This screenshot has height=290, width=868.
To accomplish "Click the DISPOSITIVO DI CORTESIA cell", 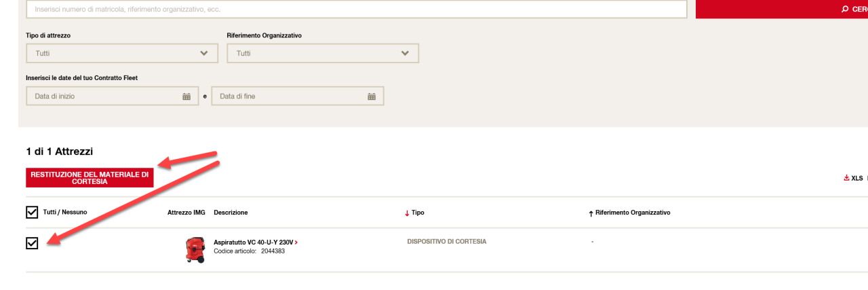I will point(447,241).
